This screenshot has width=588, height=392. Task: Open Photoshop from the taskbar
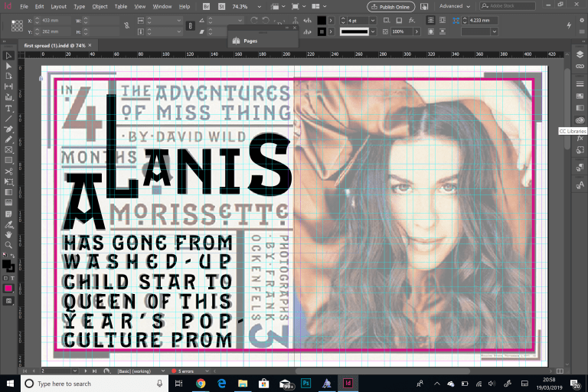point(305,383)
